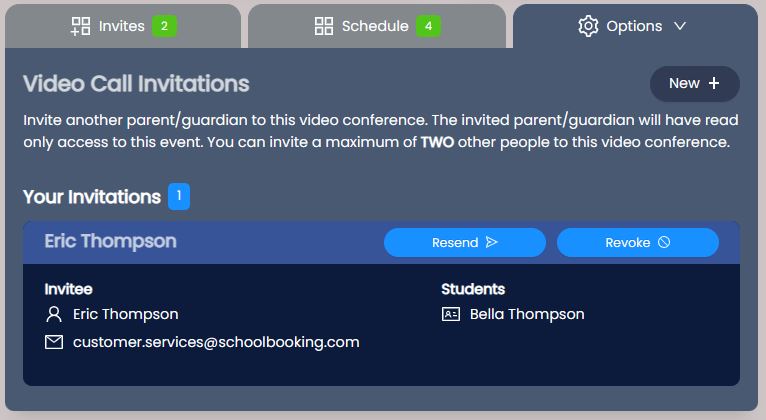Click the Invitee label
Screen dimensions: 766x420
68,289
